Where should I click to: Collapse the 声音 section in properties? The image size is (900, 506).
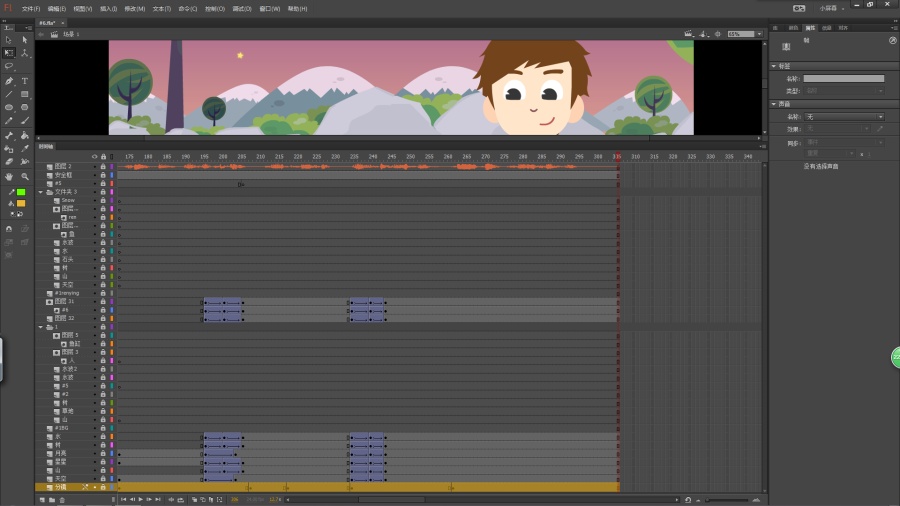(774, 104)
